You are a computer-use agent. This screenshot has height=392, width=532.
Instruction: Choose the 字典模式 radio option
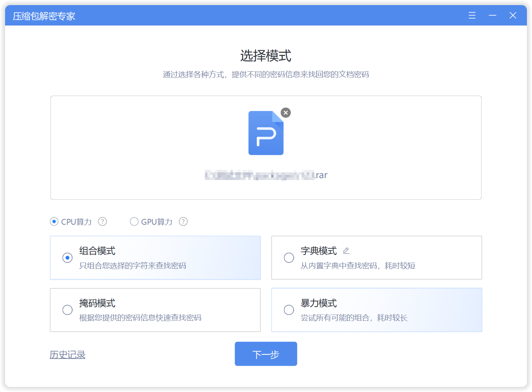289,258
